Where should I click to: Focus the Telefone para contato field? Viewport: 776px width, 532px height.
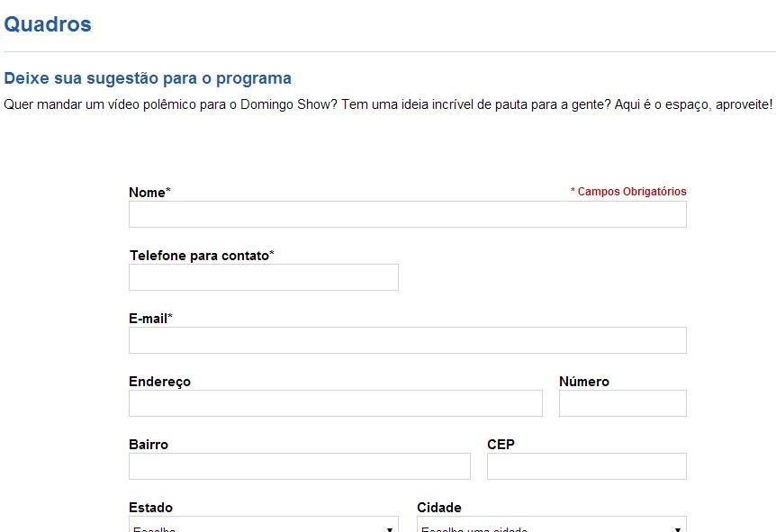[263, 277]
